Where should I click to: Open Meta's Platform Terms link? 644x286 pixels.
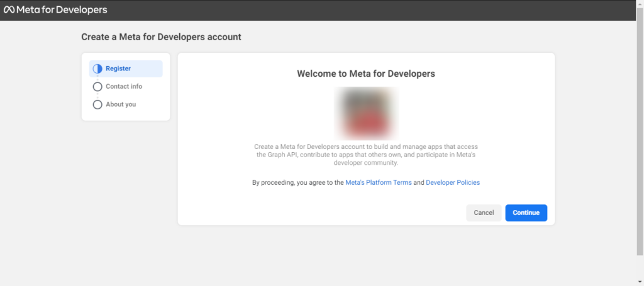(x=379, y=182)
